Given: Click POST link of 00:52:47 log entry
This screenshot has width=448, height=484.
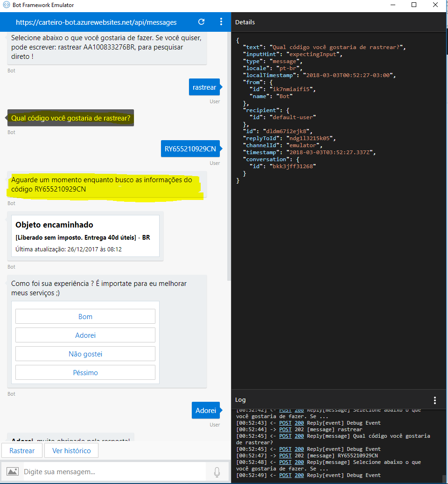Looking at the screenshot, I should (285, 456).
